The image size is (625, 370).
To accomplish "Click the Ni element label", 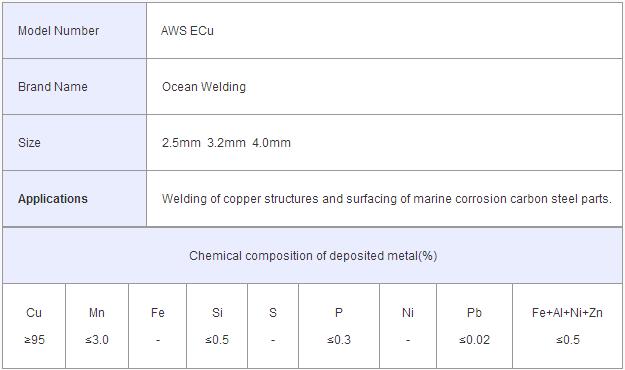I will 408,313.
